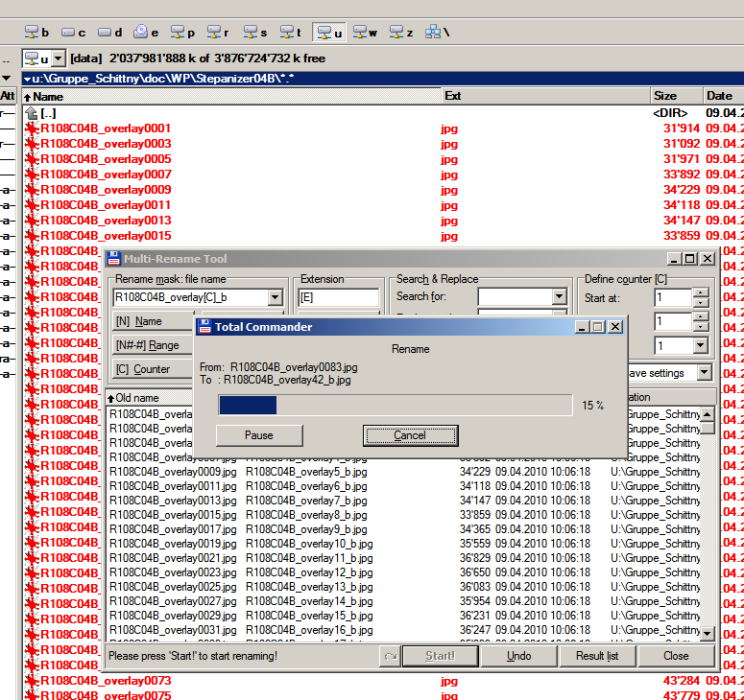The image size is (744, 700).
Task: Click Undo button in Multi-Rename Tool
Action: tap(519, 656)
